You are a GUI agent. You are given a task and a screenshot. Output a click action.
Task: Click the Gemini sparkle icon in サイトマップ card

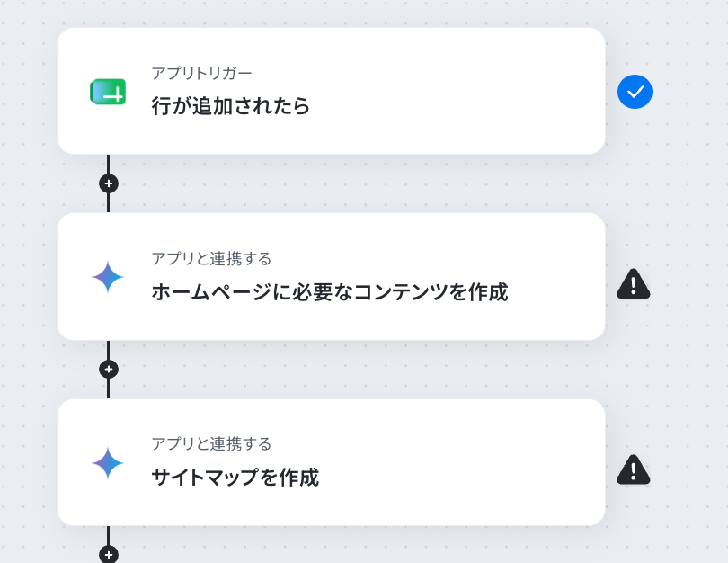108,462
